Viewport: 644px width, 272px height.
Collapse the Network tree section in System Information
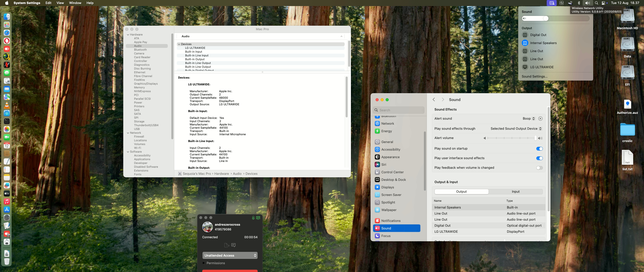(128, 133)
